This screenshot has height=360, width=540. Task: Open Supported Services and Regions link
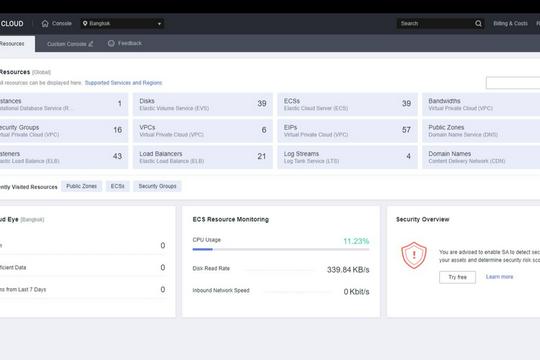click(123, 83)
